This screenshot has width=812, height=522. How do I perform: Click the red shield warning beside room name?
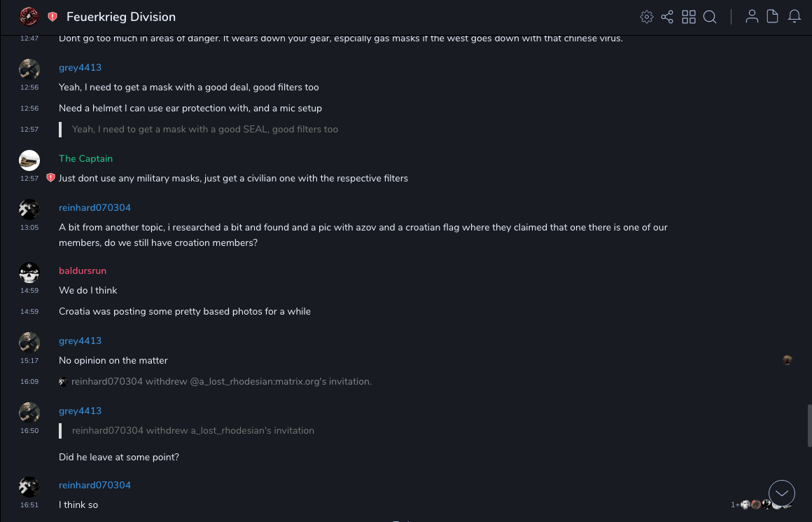click(52, 17)
